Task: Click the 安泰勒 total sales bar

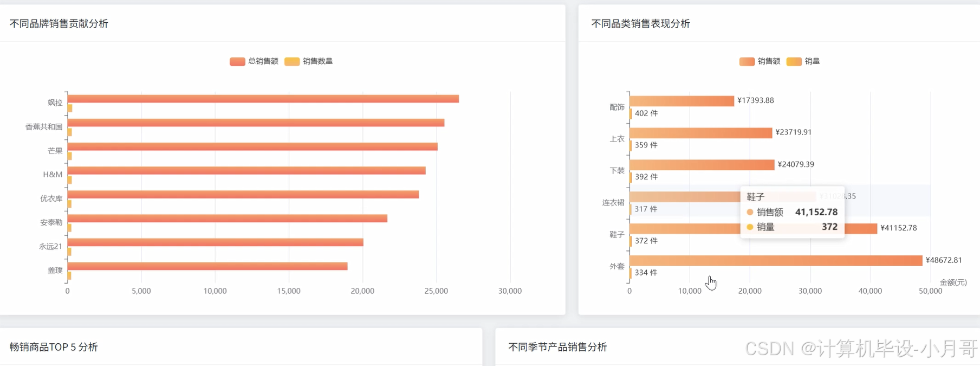Action: pos(228,218)
